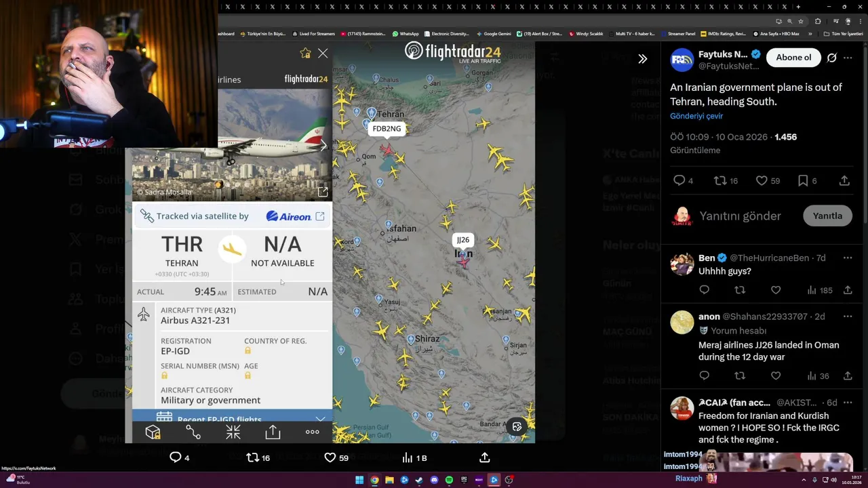Show flight route icon in flight panel
The image size is (868, 488).
click(x=193, y=432)
